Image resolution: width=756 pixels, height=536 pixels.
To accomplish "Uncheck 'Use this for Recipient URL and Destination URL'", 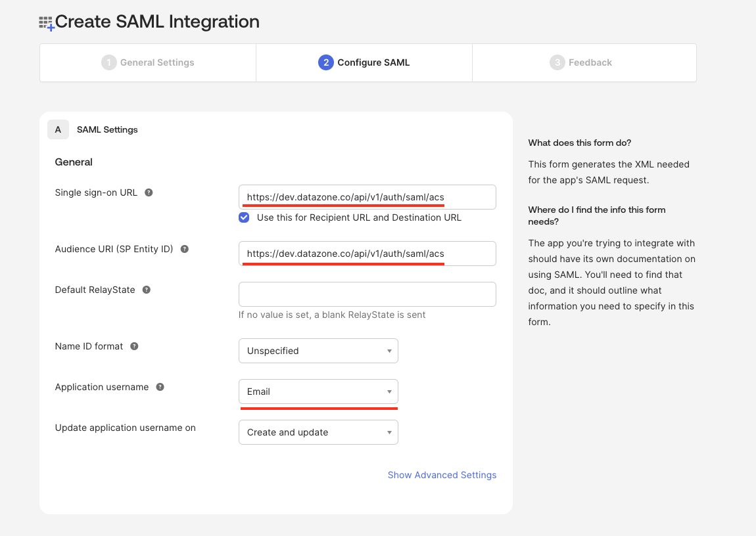I will (244, 217).
